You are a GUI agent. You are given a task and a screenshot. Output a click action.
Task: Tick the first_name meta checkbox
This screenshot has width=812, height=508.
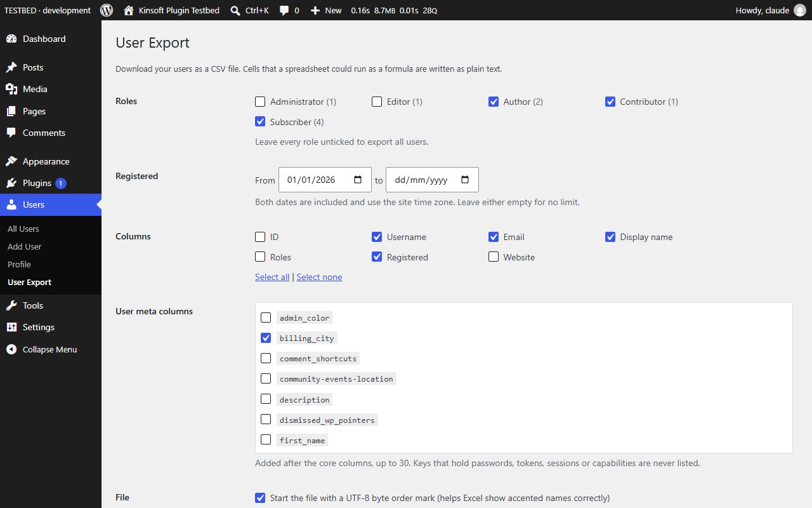(266, 439)
